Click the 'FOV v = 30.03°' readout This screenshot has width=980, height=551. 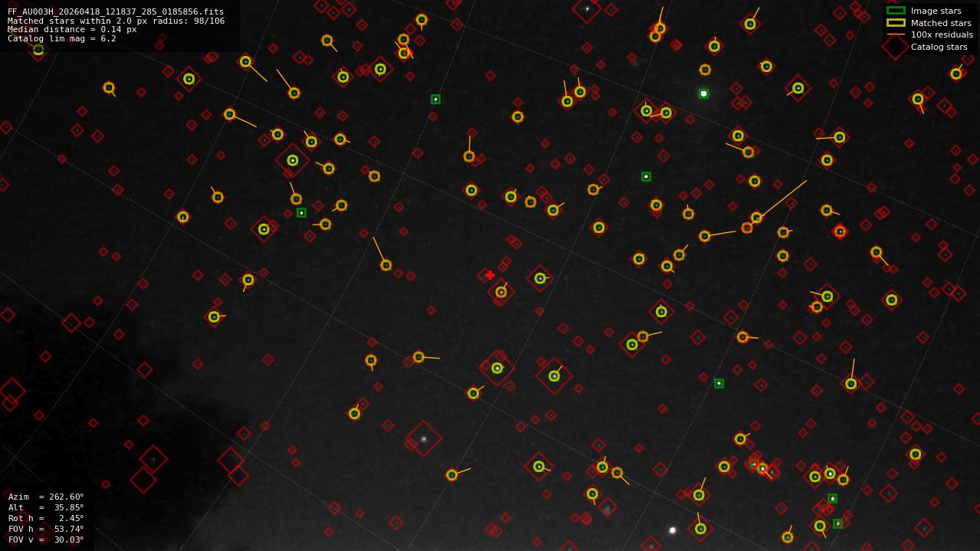point(46,540)
